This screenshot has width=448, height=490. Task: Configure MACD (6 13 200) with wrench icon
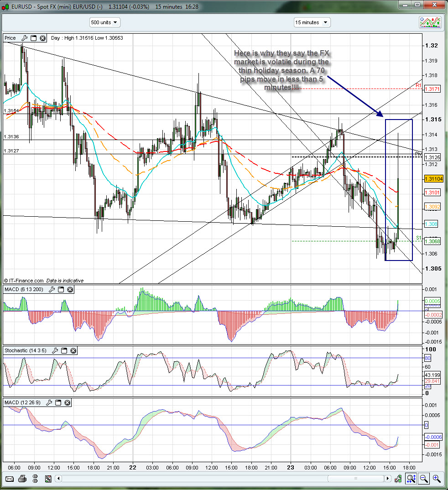pos(52,289)
